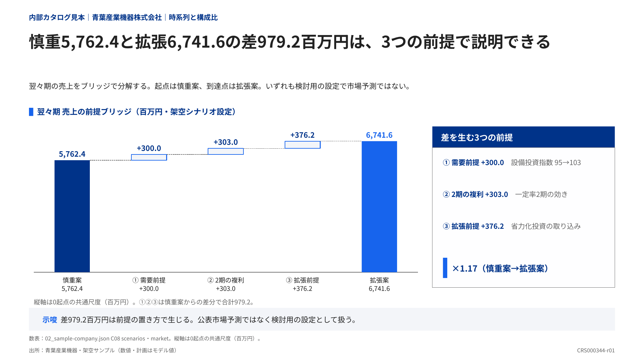Click the 慎重案 axis label
The width and height of the screenshot is (644, 362).
(x=72, y=280)
